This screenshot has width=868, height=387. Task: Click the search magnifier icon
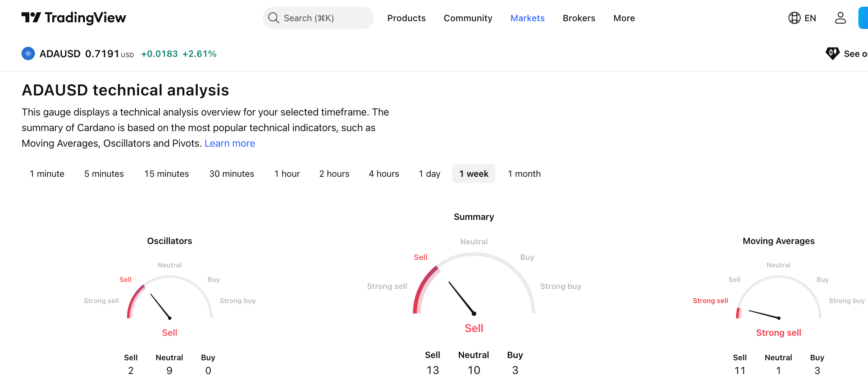[273, 18]
